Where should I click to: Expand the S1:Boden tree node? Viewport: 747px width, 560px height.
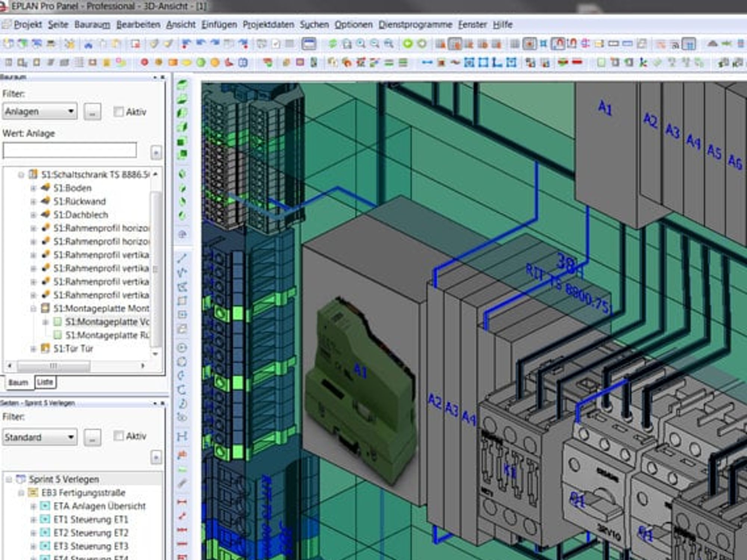coord(33,188)
